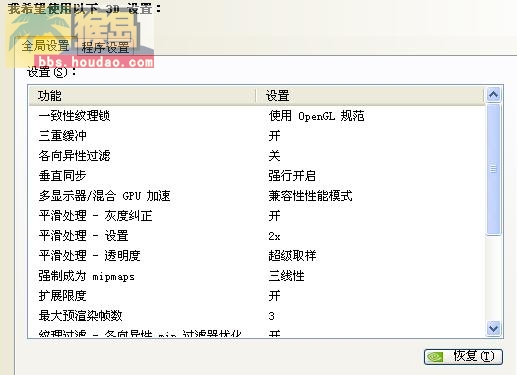Click the 三线性 value
This screenshot has height=375, width=517.
286,276
